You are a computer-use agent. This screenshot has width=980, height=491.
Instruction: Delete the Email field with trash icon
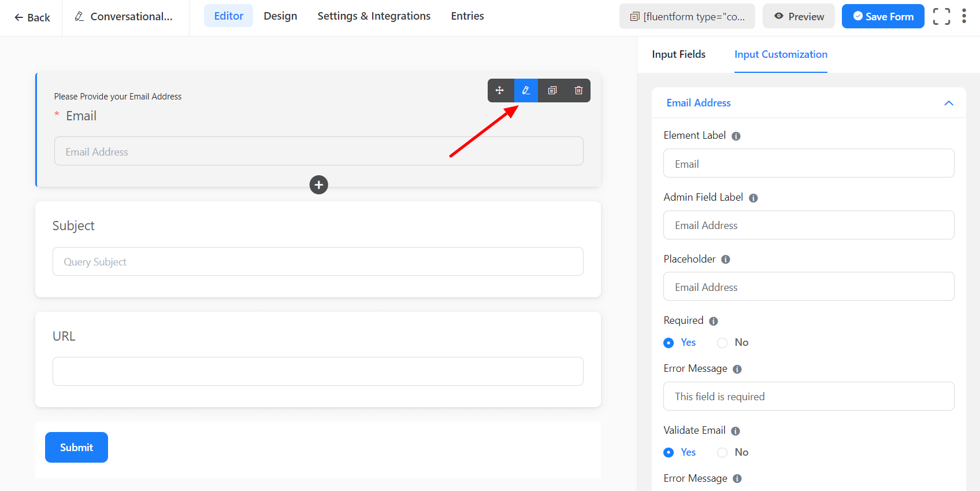pyautogui.click(x=578, y=91)
